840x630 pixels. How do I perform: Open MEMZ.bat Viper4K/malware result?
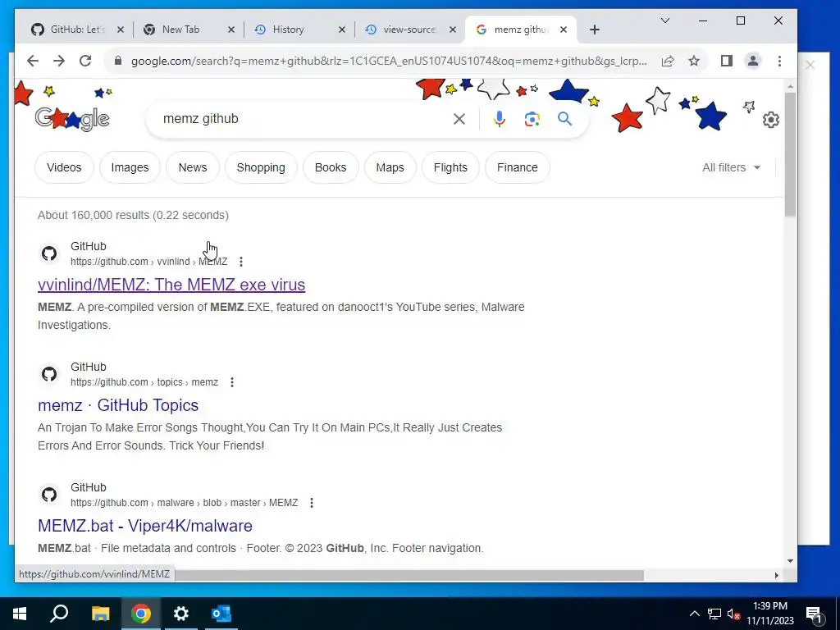click(145, 526)
